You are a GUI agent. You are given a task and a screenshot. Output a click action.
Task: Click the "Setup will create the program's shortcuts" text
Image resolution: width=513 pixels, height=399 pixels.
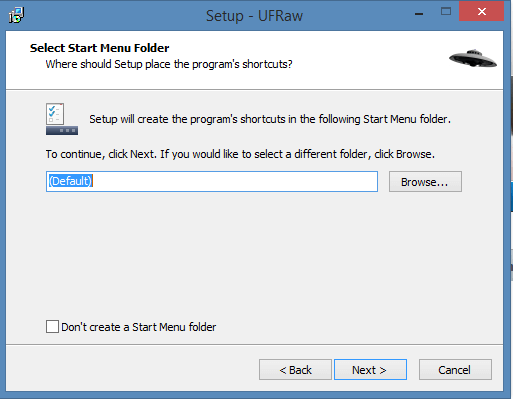(270, 119)
